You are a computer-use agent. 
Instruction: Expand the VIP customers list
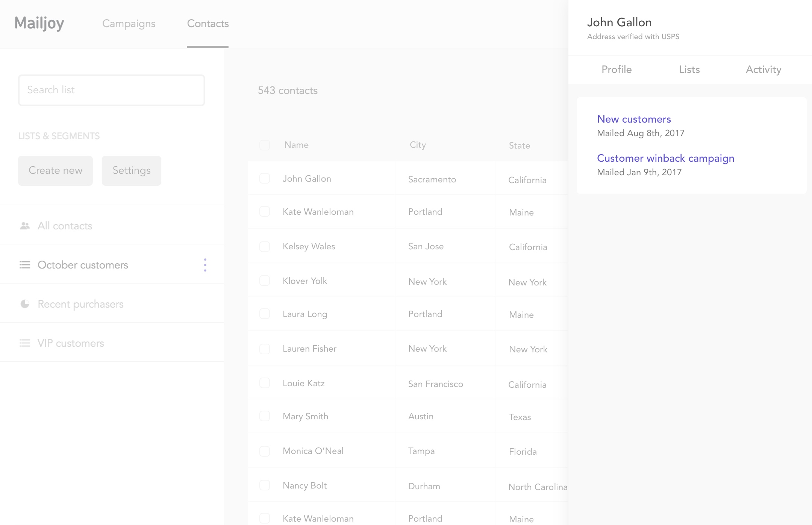(x=70, y=343)
